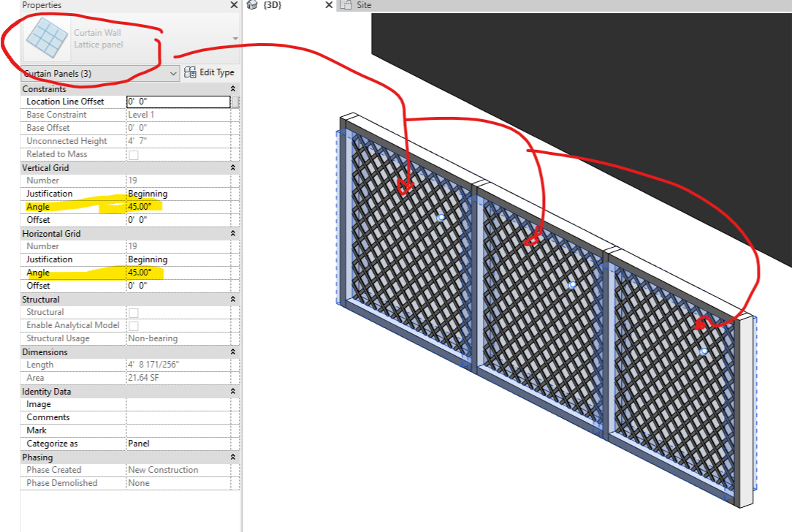Enable the Structural checkbox
This screenshot has width=792, height=532.
click(x=134, y=312)
